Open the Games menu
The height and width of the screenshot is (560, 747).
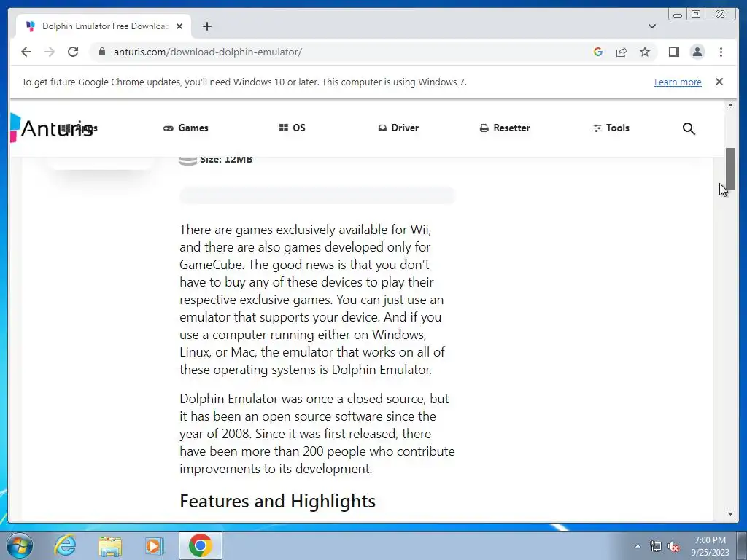(186, 128)
